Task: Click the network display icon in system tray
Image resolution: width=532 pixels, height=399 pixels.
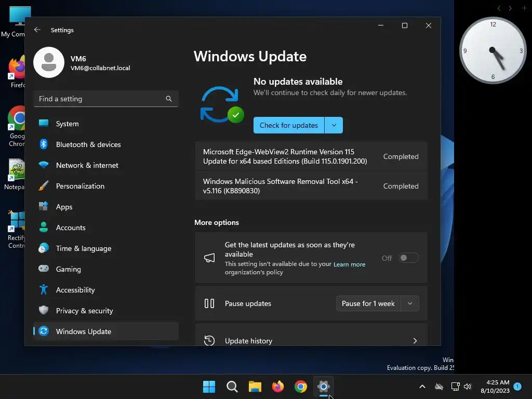Action: click(x=455, y=387)
